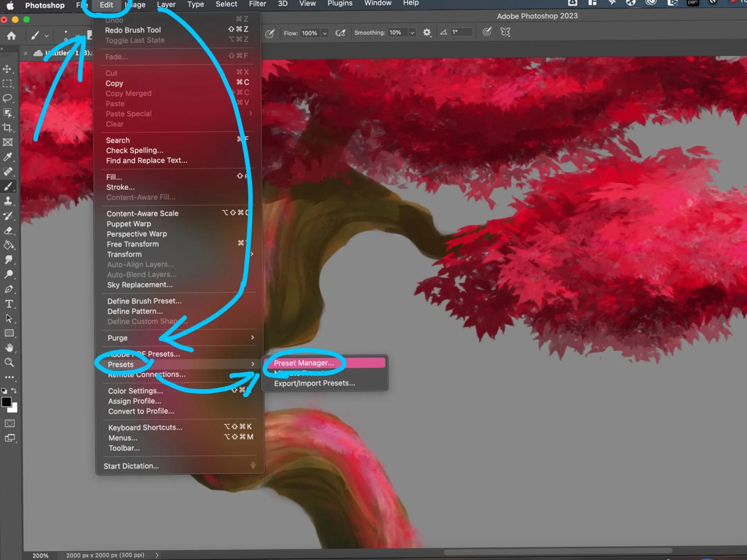Open the Select menu
747x560 pixels.
(x=227, y=4)
